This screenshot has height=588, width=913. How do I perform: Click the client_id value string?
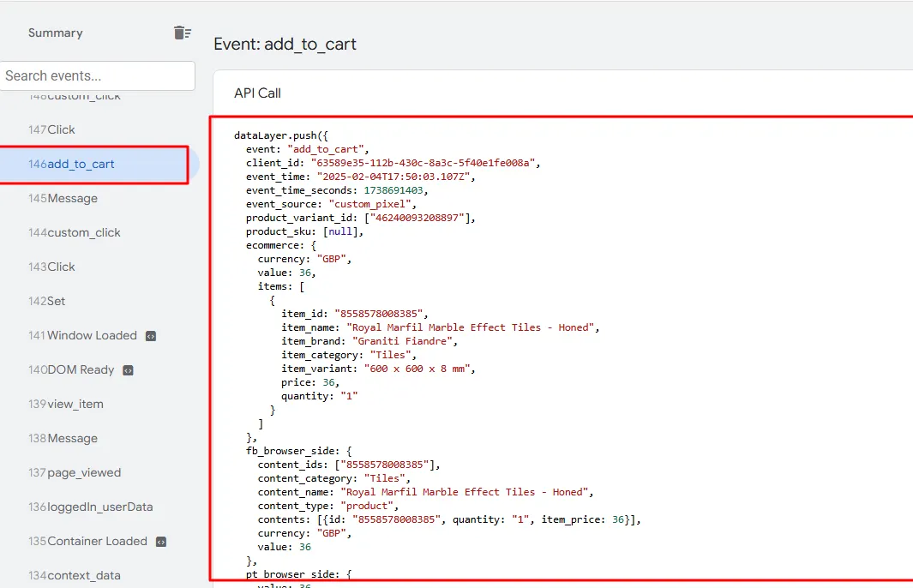423,163
